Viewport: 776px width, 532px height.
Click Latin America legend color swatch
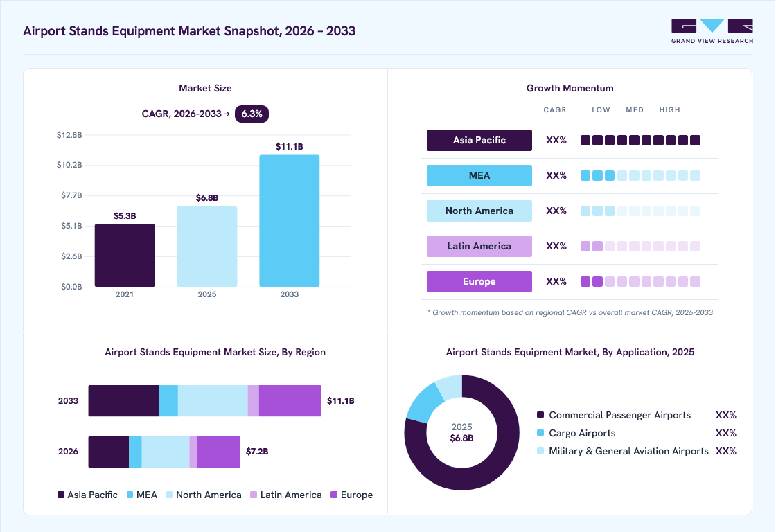coord(254,495)
